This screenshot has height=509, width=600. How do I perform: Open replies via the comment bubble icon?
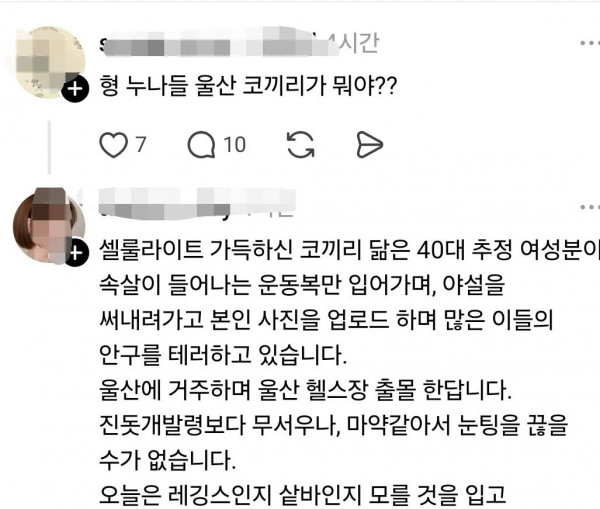click(x=201, y=145)
